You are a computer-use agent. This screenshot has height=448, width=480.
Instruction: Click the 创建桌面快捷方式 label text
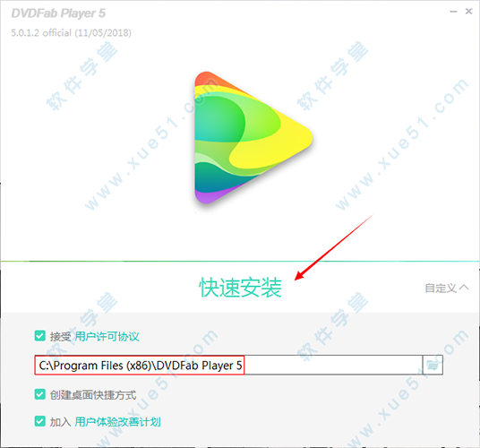93,395
